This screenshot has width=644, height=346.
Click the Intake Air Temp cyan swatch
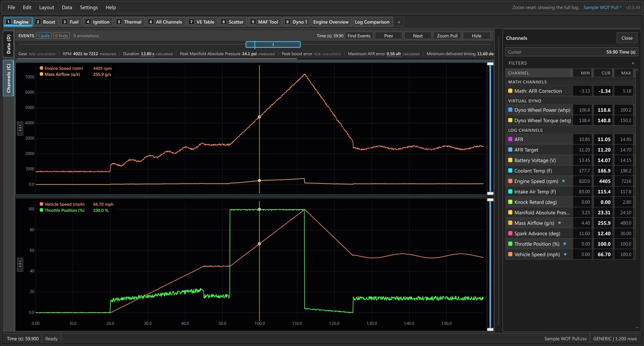pos(510,192)
